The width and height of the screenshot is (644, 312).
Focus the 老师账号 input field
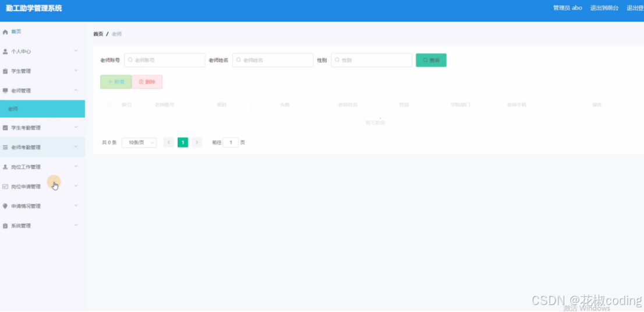(165, 60)
